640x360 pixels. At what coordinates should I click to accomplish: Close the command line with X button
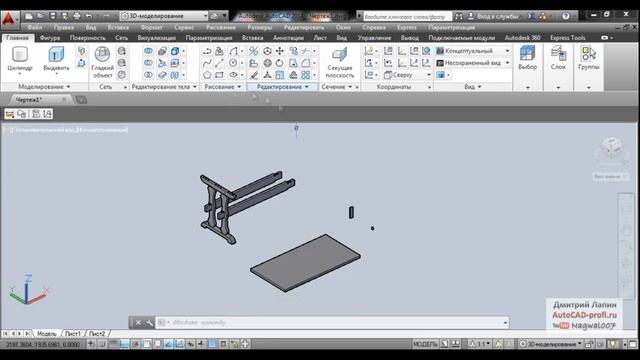pyautogui.click(x=138, y=323)
